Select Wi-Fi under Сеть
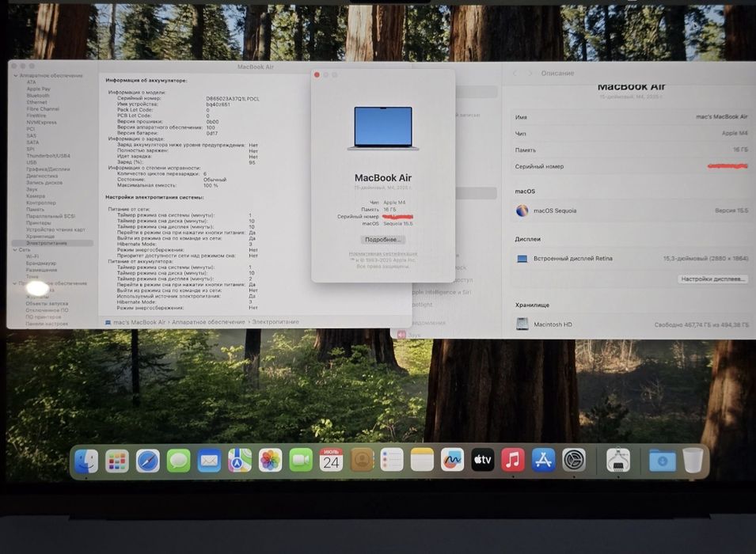 (x=32, y=256)
